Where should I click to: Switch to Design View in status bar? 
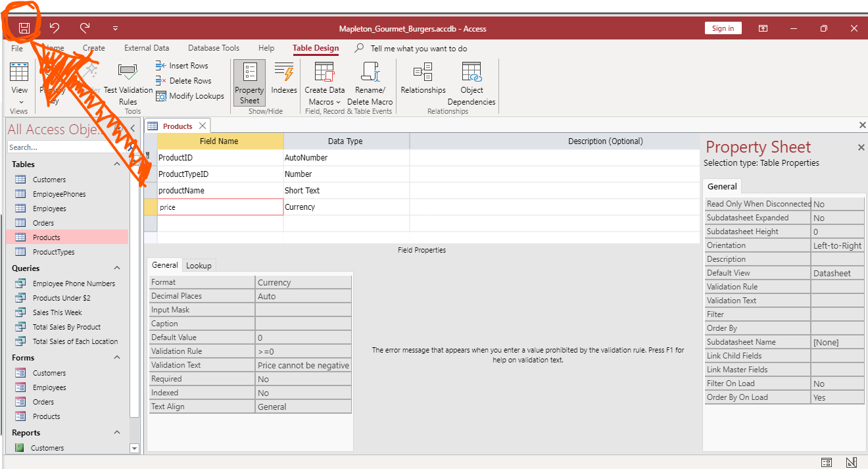[851, 462]
